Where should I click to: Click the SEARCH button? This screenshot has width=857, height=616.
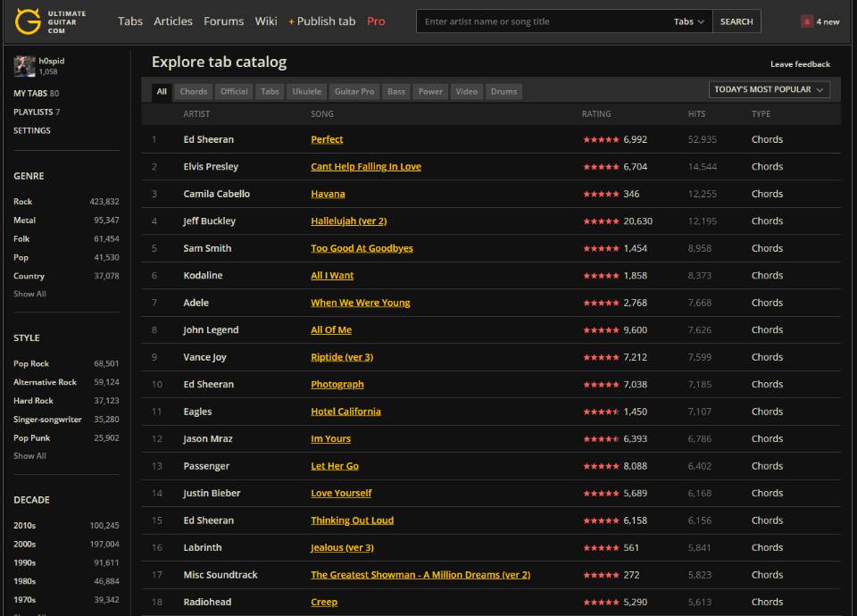point(736,21)
